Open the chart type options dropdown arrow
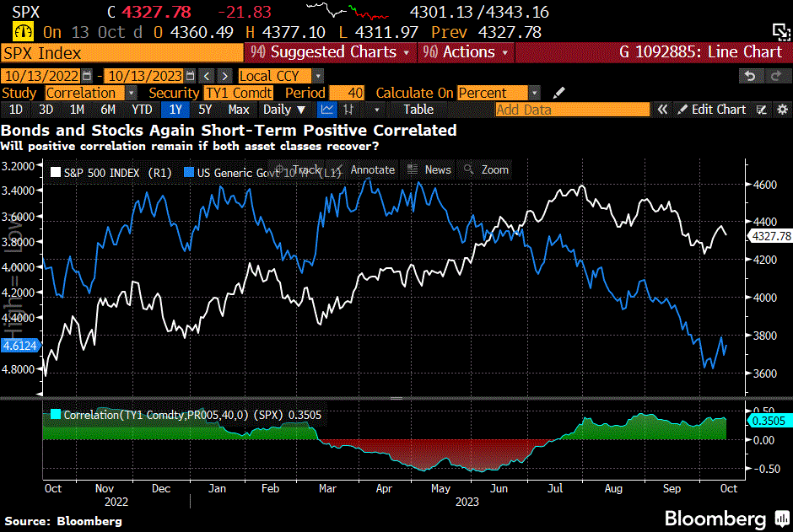The height and width of the screenshot is (532, 793). 376,110
